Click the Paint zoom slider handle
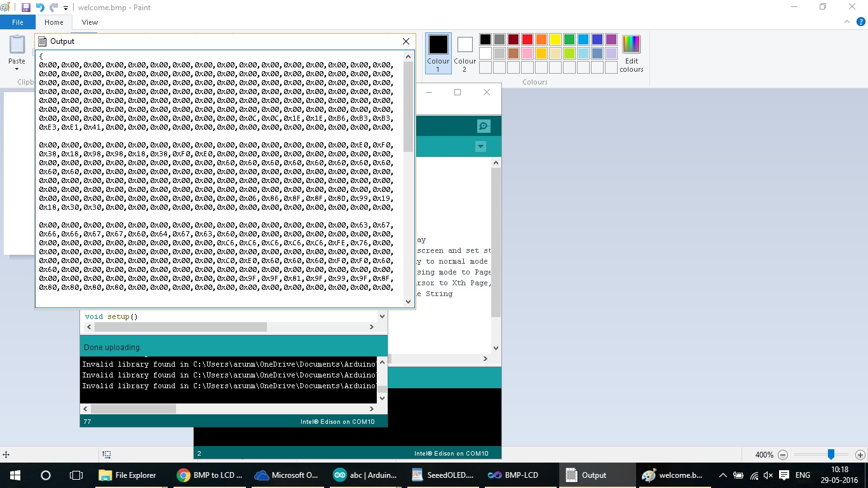The image size is (868, 488). 831,454
